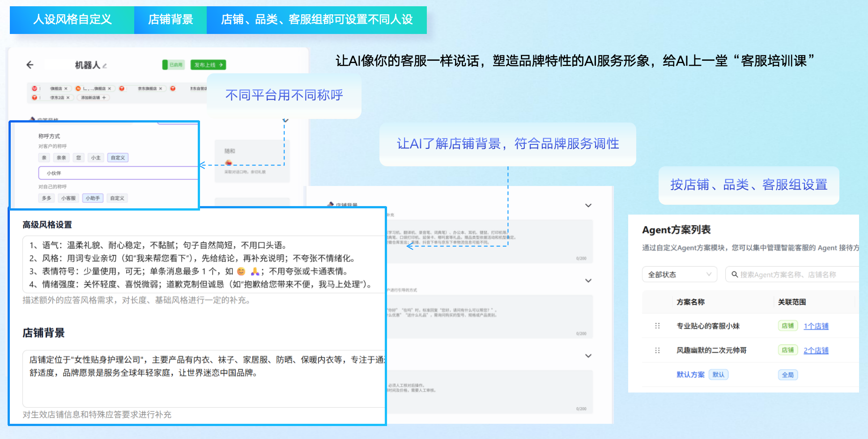Image resolution: width=868 pixels, height=439 pixels.
Task: Open the 1个店铺 link
Action: click(x=816, y=326)
